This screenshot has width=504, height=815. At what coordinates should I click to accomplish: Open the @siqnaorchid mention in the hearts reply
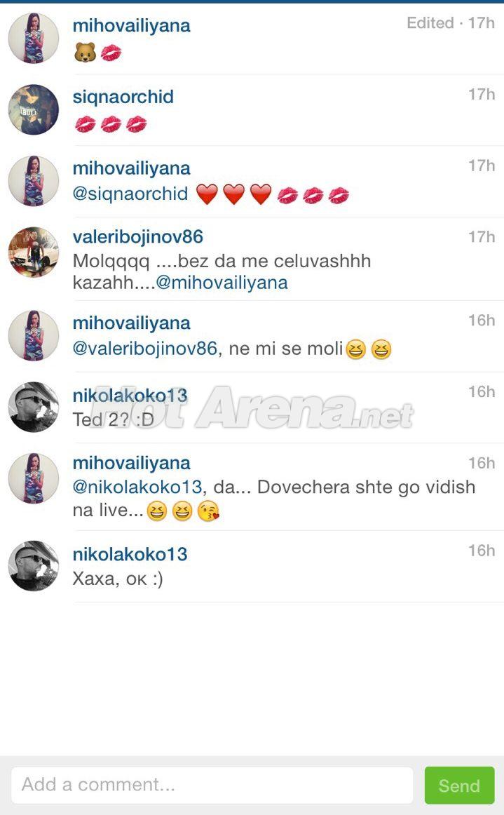coord(130,194)
